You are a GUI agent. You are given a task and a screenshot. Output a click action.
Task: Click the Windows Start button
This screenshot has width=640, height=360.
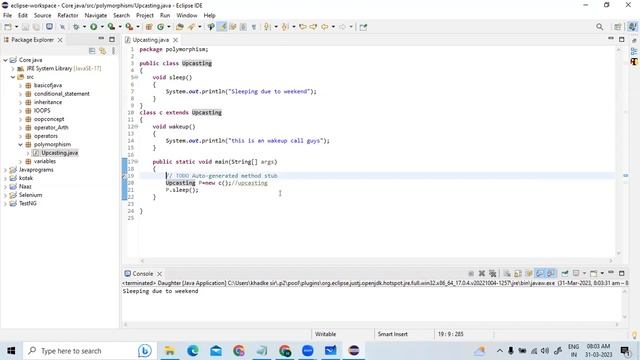(11, 351)
